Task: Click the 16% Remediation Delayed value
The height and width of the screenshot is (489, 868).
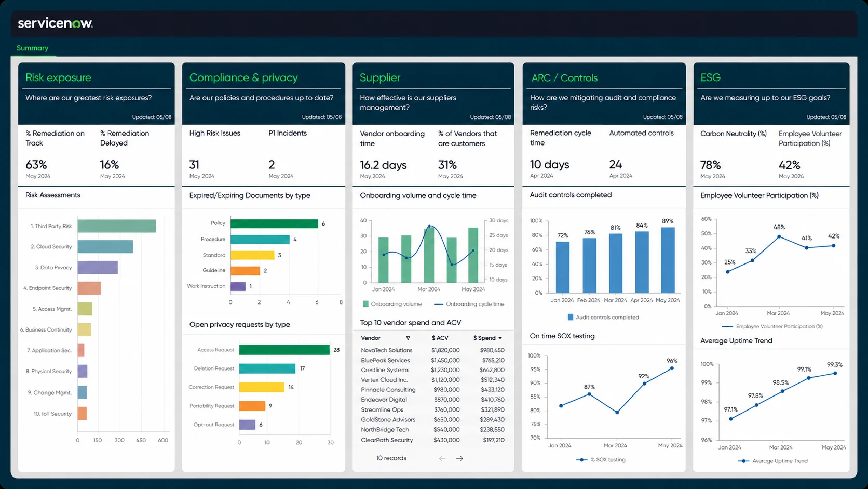Action: click(x=110, y=165)
